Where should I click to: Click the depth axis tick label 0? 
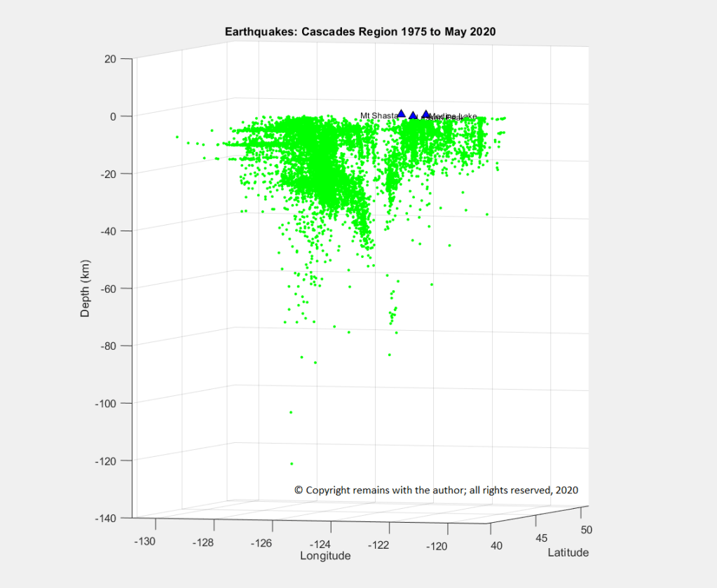tap(113, 116)
